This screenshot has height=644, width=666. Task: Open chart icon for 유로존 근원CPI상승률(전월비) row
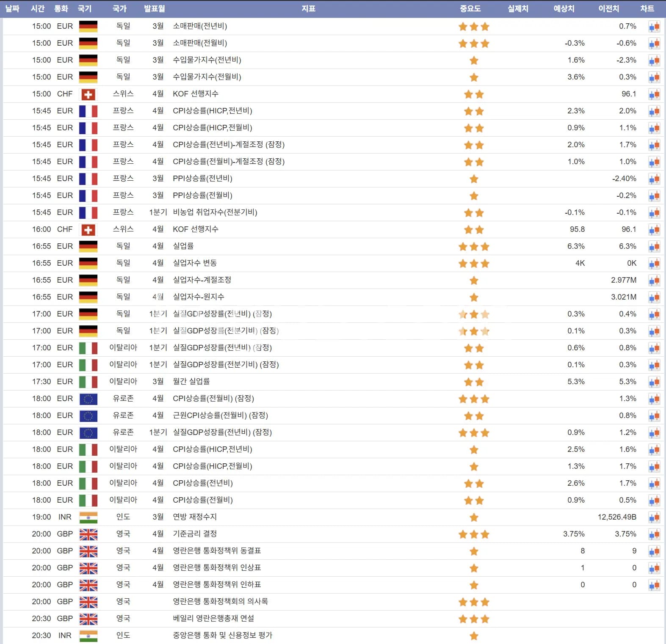point(654,416)
